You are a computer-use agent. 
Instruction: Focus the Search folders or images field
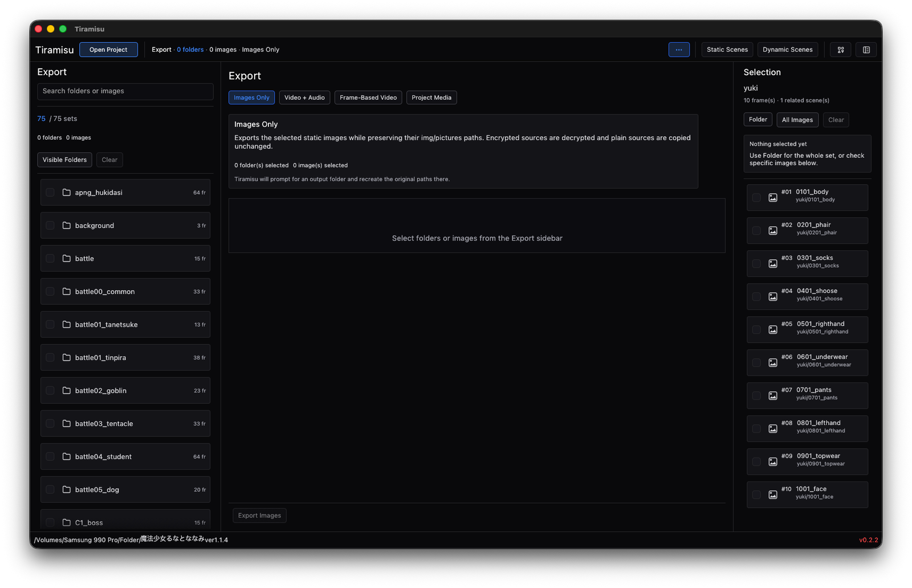tap(125, 91)
